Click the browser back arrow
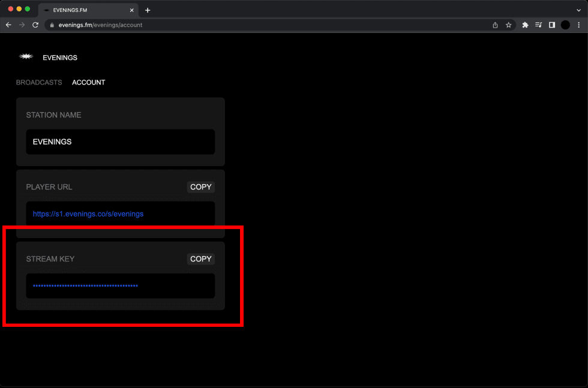 (x=8, y=25)
